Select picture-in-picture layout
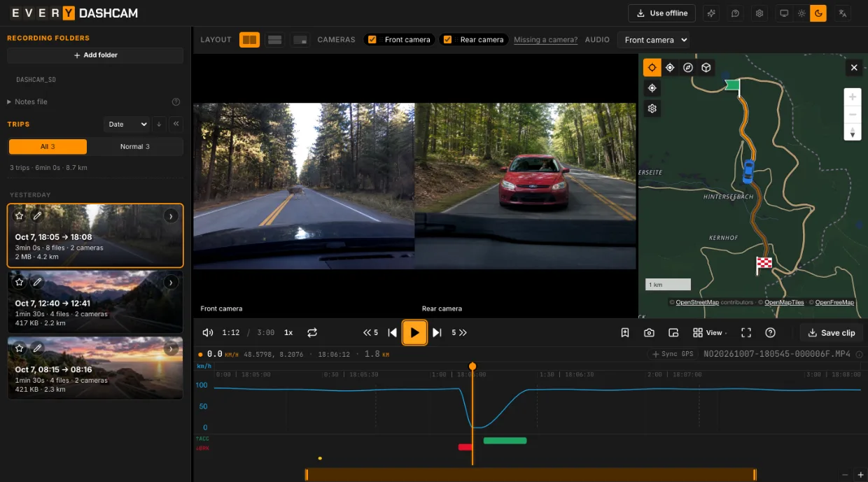This screenshot has width=868, height=482. point(300,40)
